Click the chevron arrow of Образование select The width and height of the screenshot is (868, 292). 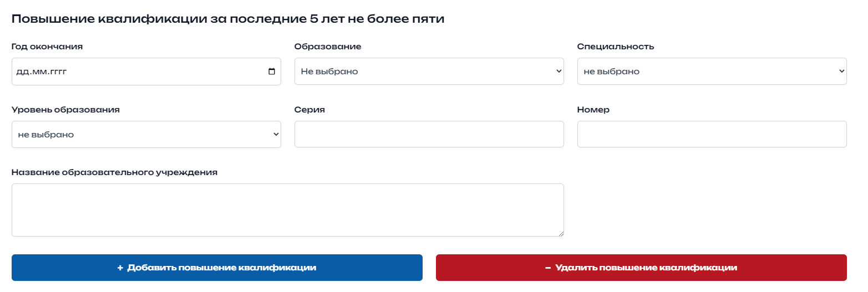[559, 71]
